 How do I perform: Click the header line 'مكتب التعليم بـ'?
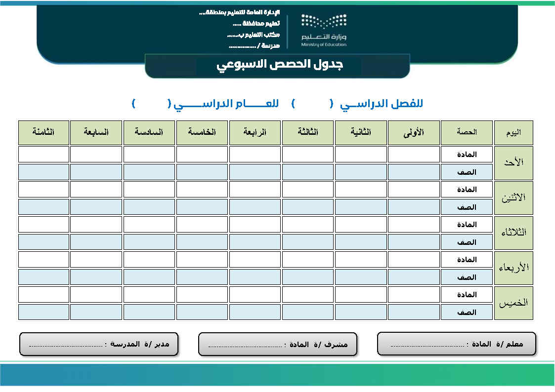pos(254,35)
